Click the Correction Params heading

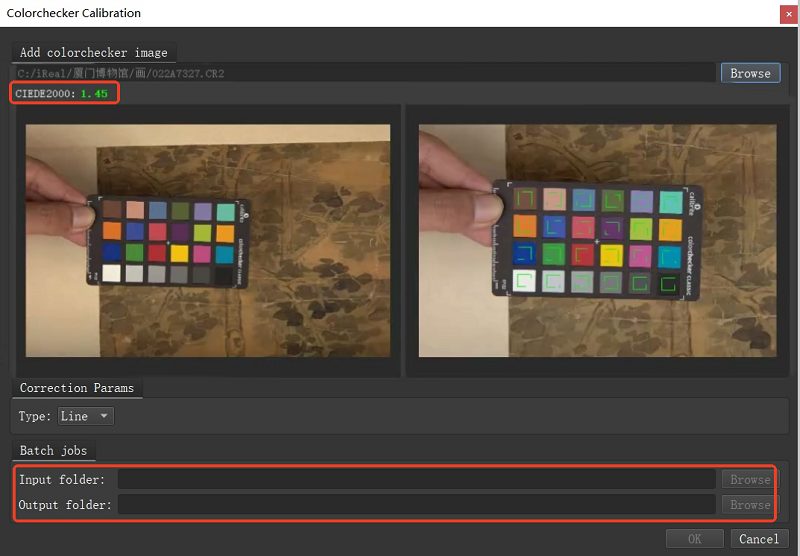coord(77,388)
